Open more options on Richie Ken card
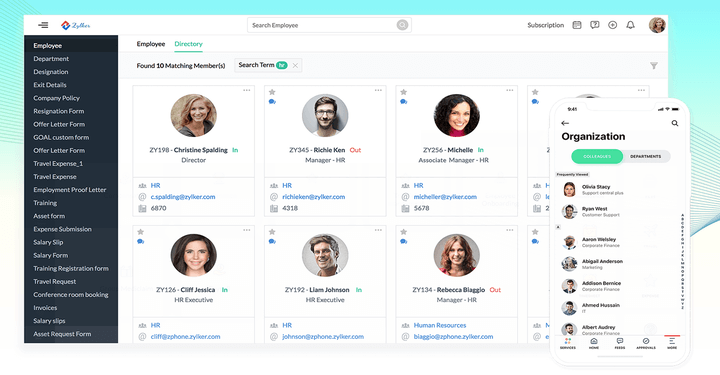This screenshot has height=375, width=720. click(378, 90)
